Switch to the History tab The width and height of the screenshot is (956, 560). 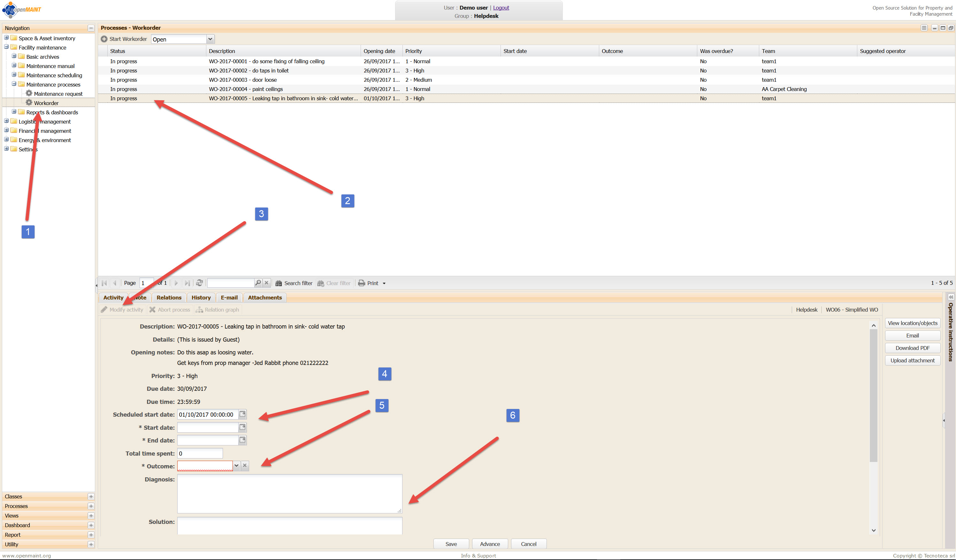pyautogui.click(x=201, y=298)
